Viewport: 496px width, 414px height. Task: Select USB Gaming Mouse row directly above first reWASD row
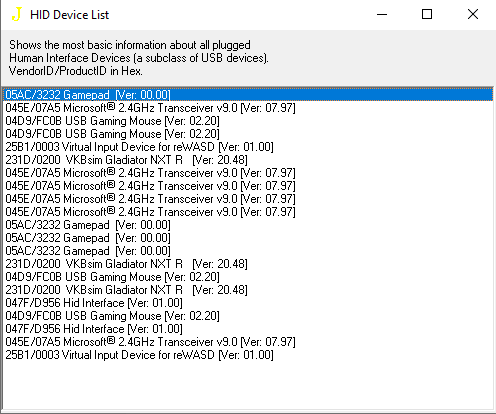pos(248,134)
